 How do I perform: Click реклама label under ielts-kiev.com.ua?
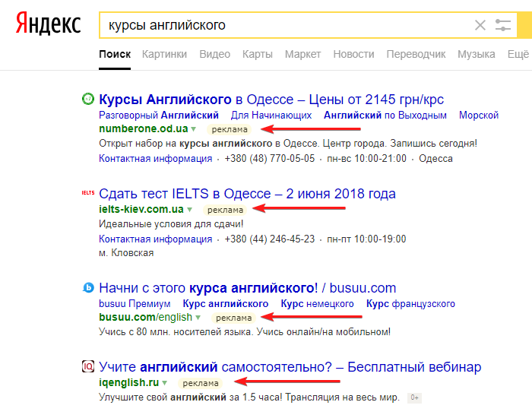point(225,210)
